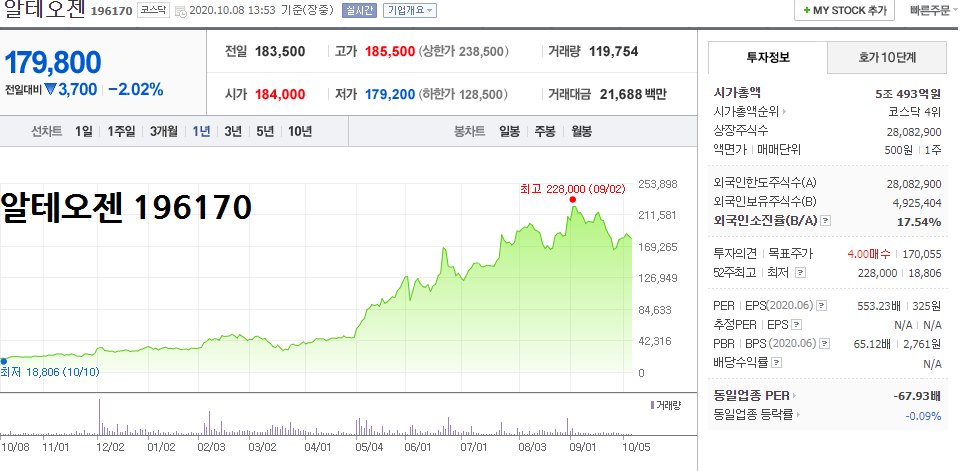Click help icon beside PER EPS(2020.06)
Screen dimensions: 961x471
click(822, 305)
